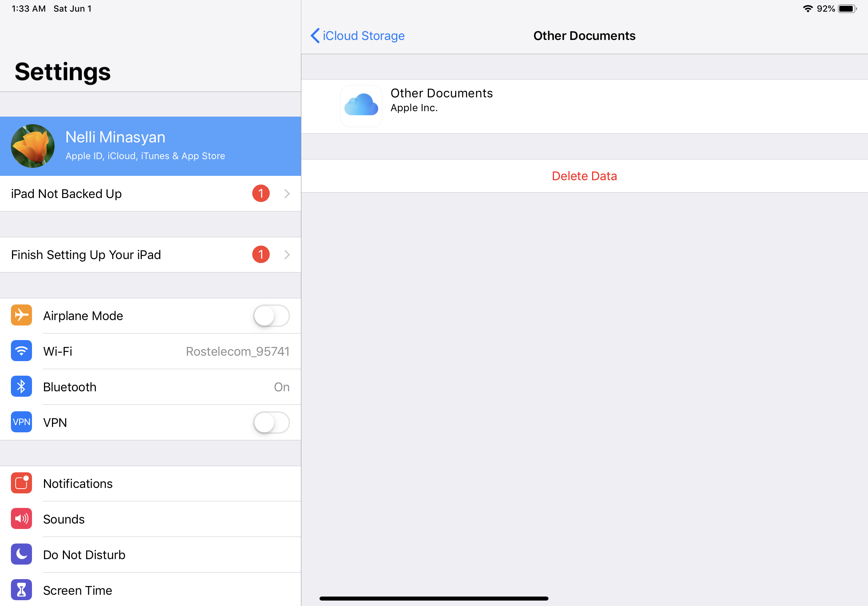Tap the poppy flower profile photo
The width and height of the screenshot is (868, 606).
[x=32, y=146]
